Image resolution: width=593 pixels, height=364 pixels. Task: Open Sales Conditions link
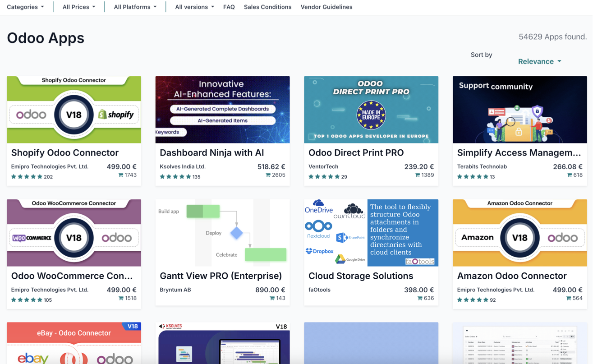[267, 7]
